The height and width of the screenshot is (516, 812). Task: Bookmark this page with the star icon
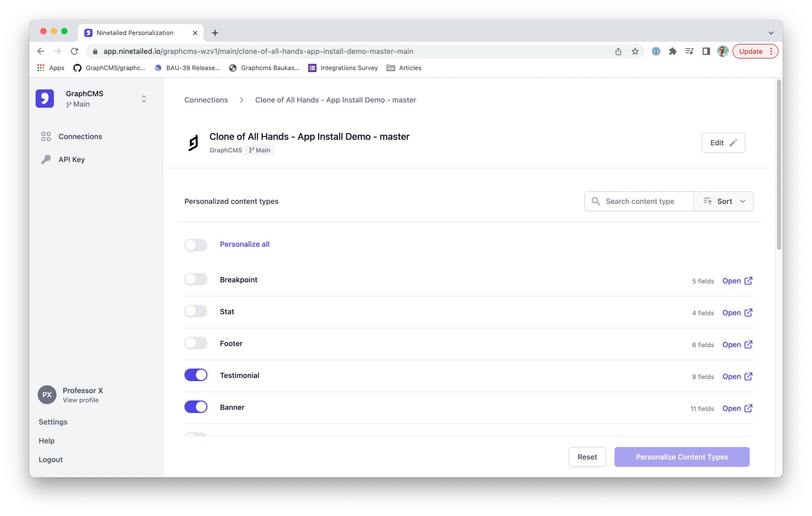click(x=635, y=51)
